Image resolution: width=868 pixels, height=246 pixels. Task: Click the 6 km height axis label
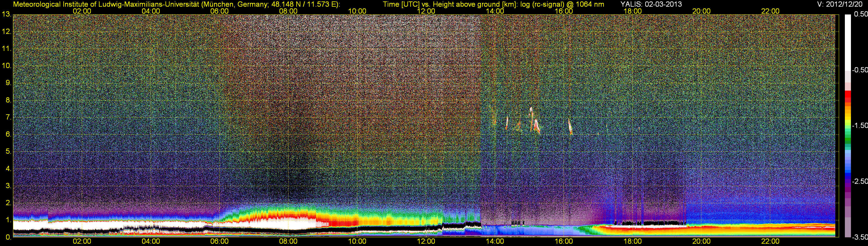click(8, 134)
